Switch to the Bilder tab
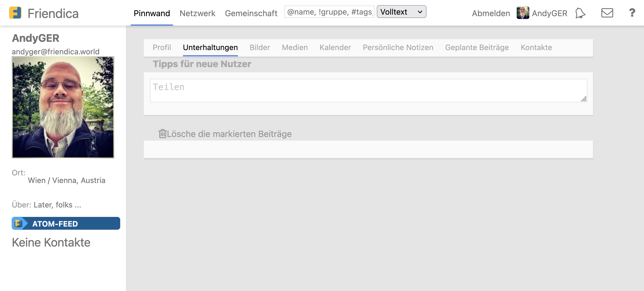Image resolution: width=644 pixels, height=291 pixels. pyautogui.click(x=260, y=47)
